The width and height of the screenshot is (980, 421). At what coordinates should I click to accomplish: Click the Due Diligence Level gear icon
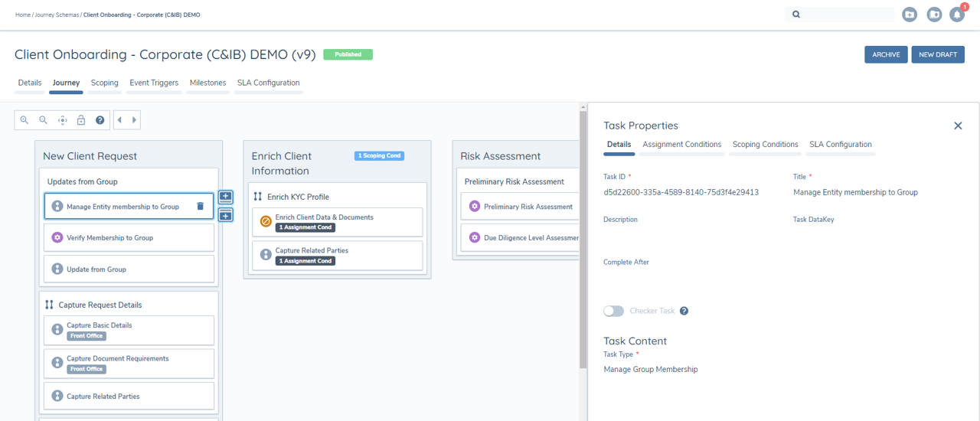click(x=475, y=238)
